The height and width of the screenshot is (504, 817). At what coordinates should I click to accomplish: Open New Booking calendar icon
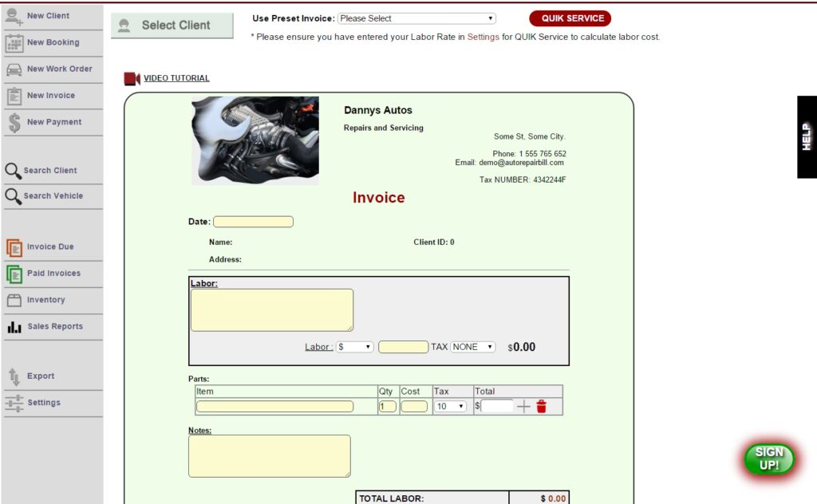tap(14, 43)
